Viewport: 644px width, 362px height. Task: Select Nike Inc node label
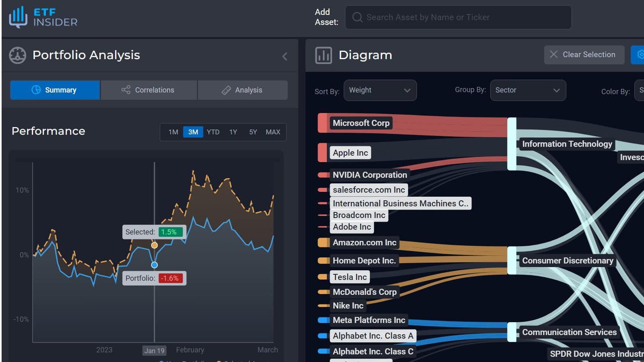point(348,306)
